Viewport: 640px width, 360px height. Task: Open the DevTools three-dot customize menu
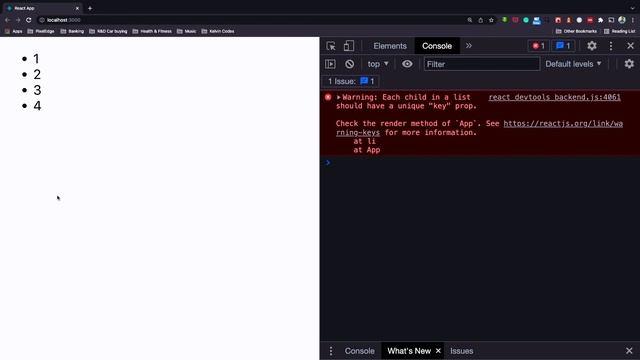(x=611, y=46)
